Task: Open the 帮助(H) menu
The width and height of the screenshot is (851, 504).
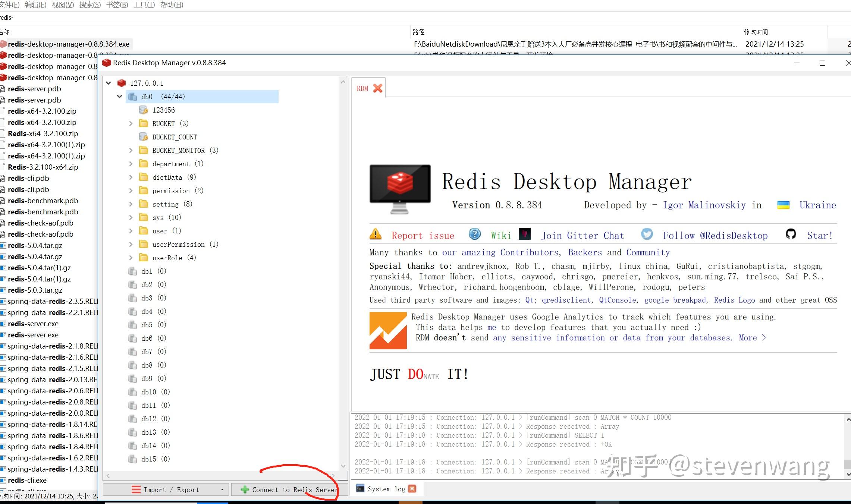Action: 172,5
